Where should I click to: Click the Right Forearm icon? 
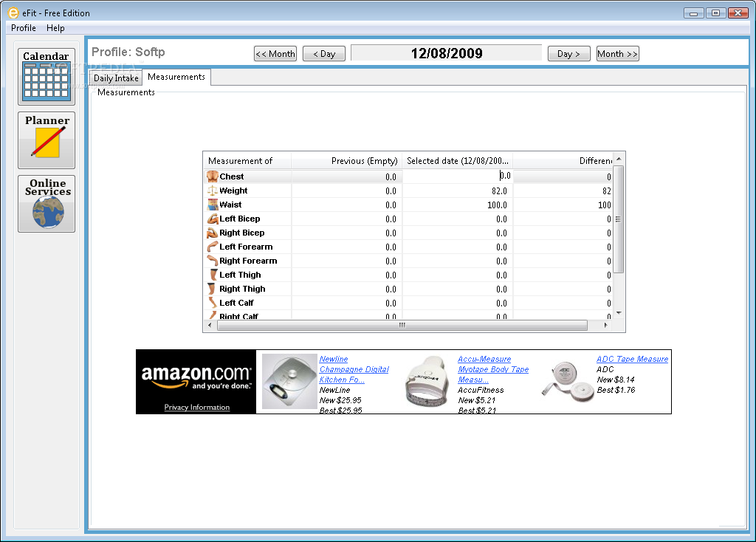(x=212, y=261)
